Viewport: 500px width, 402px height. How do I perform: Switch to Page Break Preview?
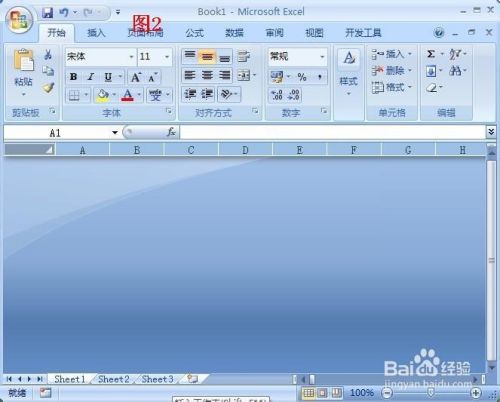[336, 393]
